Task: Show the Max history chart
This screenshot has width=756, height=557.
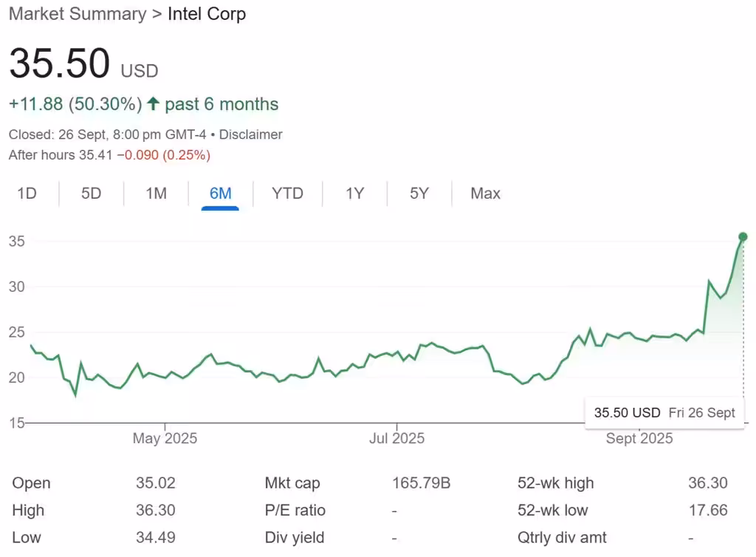Action: (x=484, y=193)
